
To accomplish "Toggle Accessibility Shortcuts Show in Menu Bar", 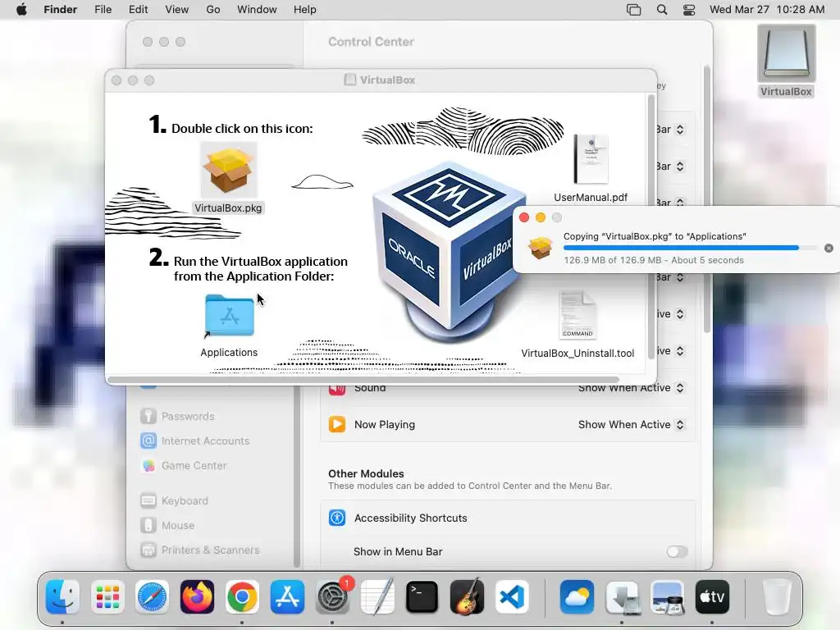I will 677,552.
